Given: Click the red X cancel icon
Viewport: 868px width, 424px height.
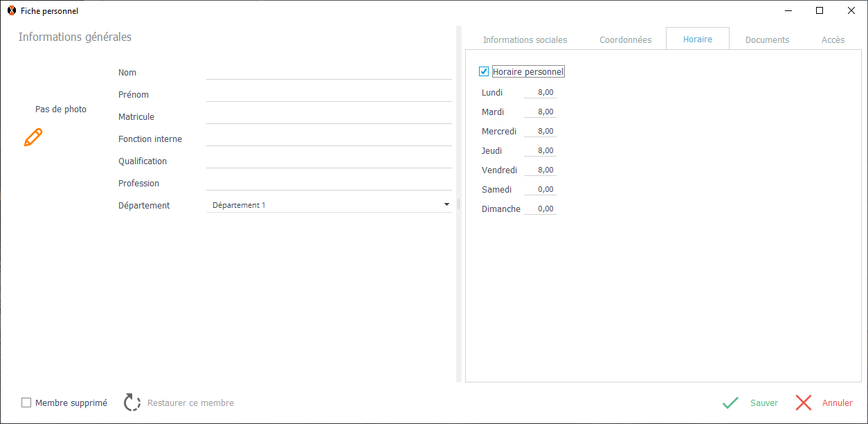Looking at the screenshot, I should (x=803, y=403).
